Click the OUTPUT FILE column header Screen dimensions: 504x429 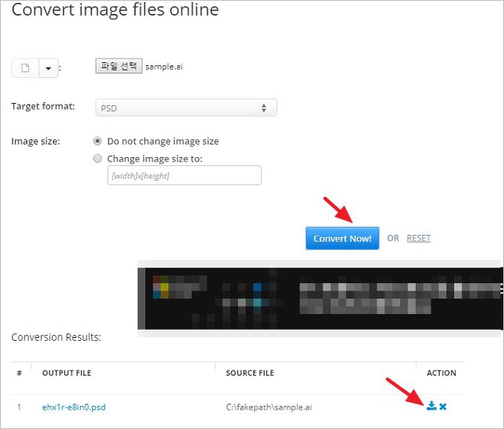click(67, 373)
